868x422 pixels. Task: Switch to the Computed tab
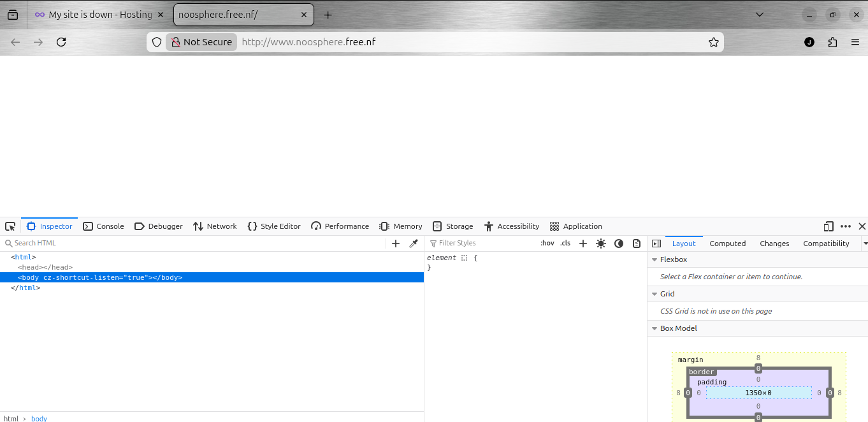[x=727, y=244]
